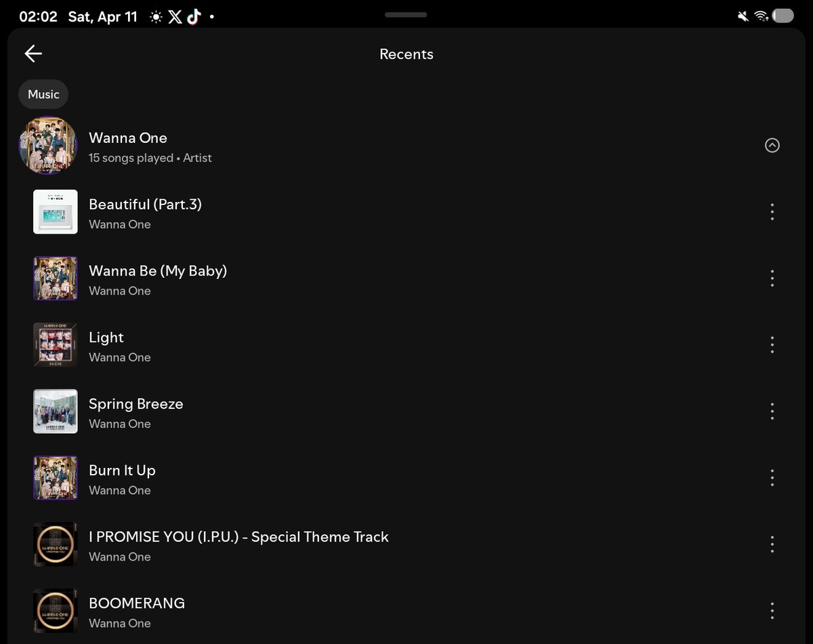
Task: Open options for I PROMISE YOU track
Action: pos(772,544)
